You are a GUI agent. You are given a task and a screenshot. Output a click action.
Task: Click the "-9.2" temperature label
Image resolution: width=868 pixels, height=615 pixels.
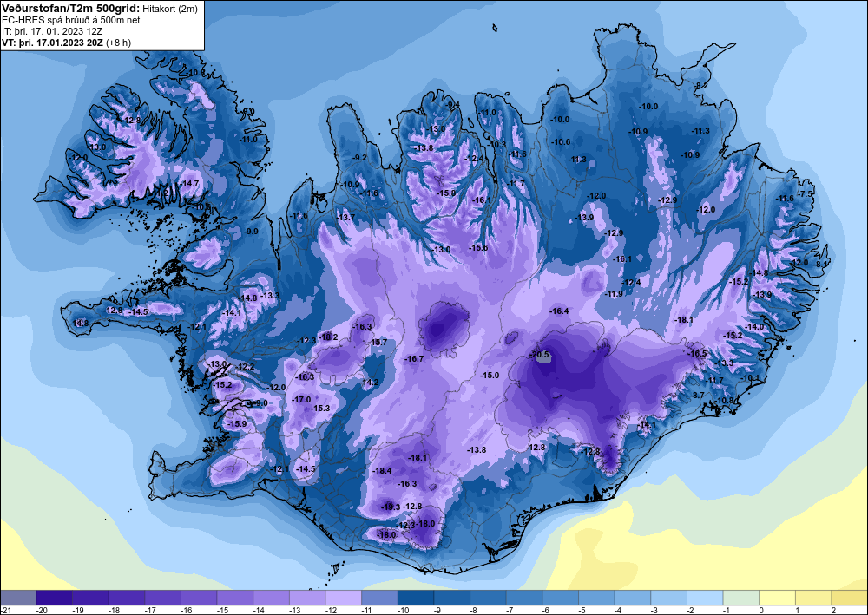click(x=360, y=158)
